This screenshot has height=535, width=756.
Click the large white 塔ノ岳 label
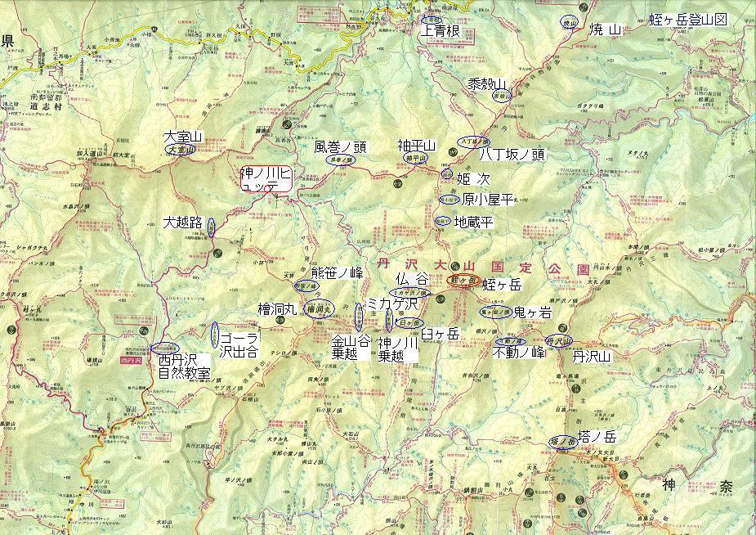pos(597,438)
